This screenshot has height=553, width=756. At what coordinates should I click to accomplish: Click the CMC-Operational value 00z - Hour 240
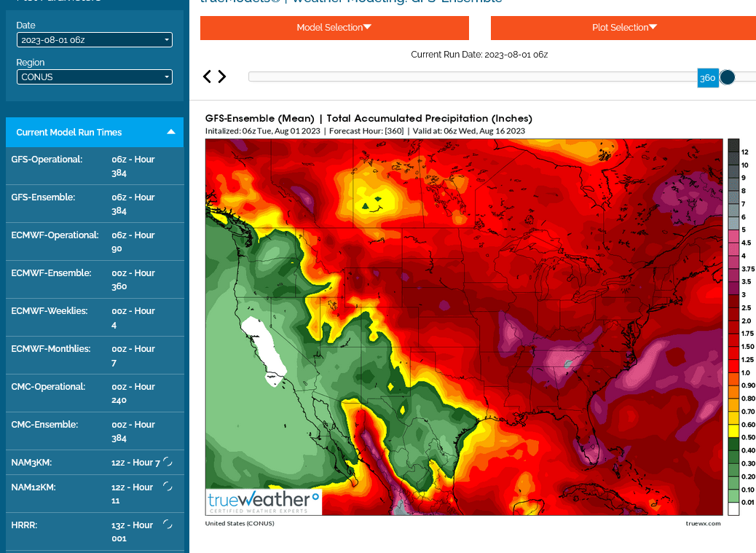point(133,393)
